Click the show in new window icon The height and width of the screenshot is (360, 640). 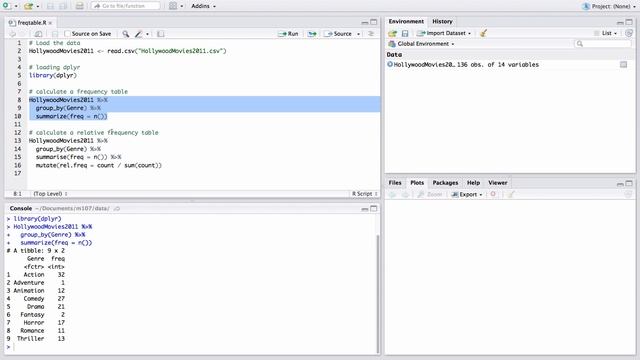tap(38, 34)
